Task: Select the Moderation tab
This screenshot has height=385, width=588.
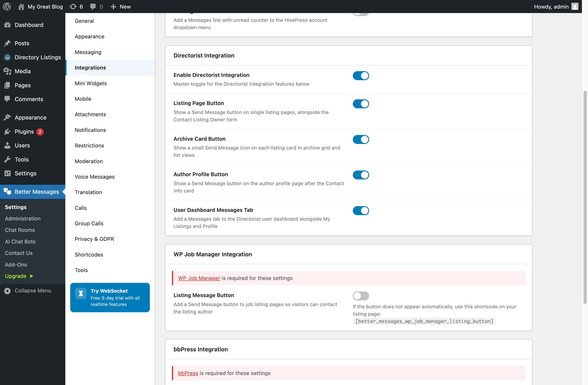Action: pos(110,161)
